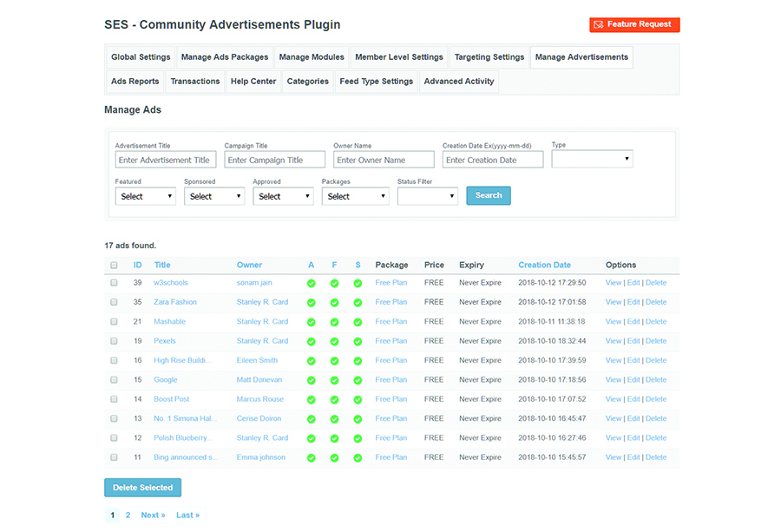Switch to the Ads Reports tab
This screenshot has height=532, width=781.
click(135, 82)
